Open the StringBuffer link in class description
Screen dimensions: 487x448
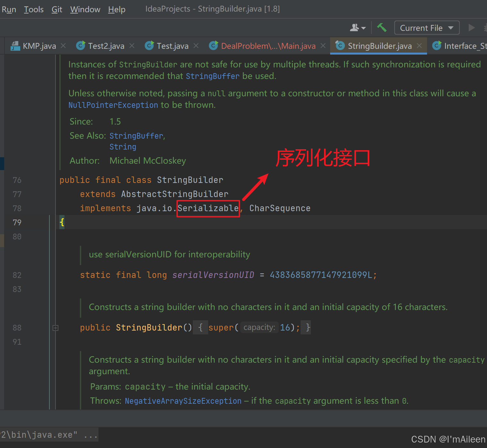(x=213, y=76)
